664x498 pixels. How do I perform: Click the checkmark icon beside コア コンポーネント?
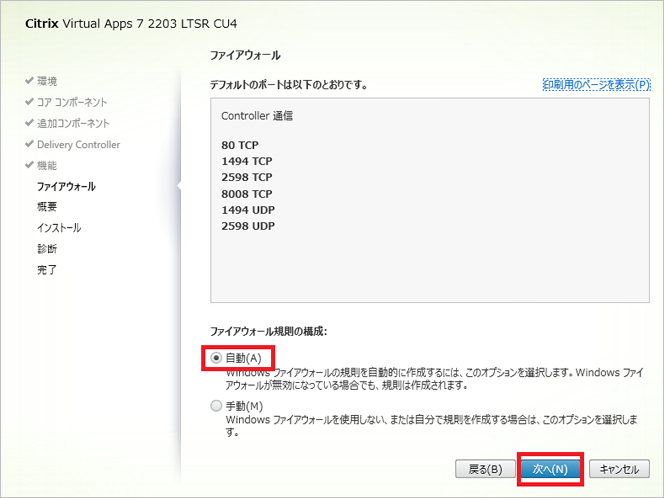tap(29, 101)
